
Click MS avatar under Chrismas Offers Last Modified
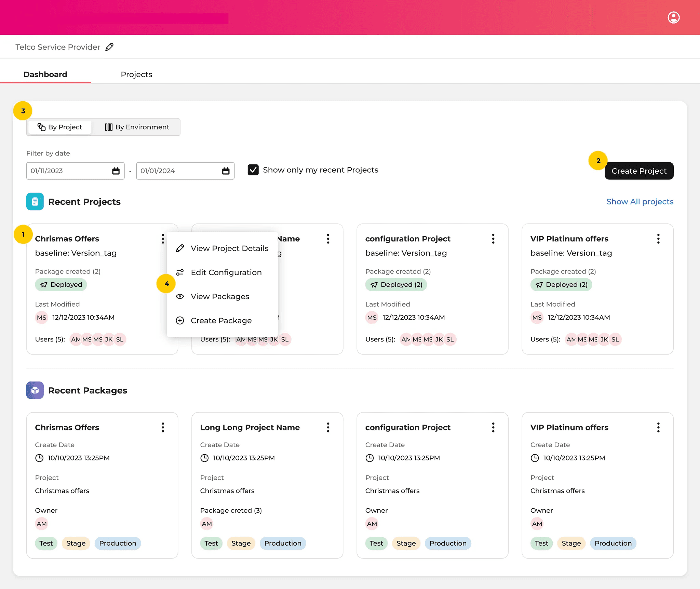point(41,318)
